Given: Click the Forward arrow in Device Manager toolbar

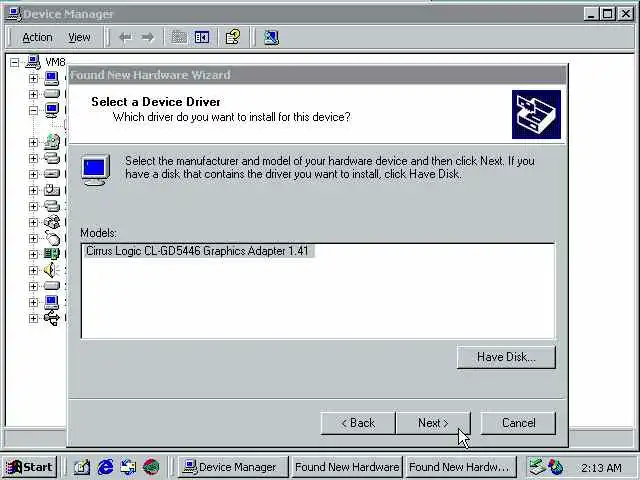Looking at the screenshot, I should 147,38.
